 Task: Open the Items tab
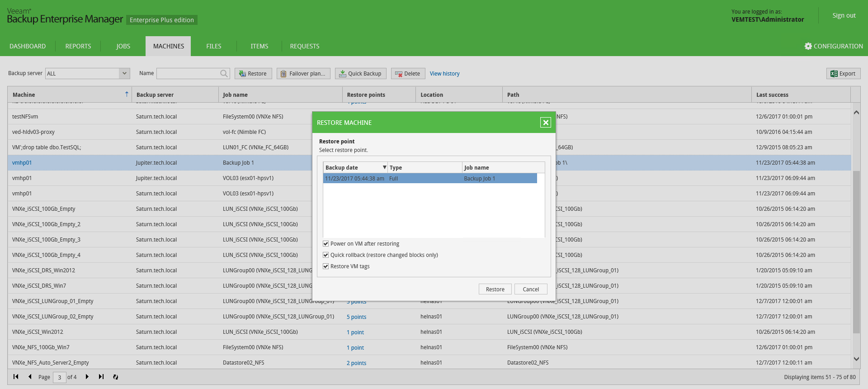click(259, 46)
